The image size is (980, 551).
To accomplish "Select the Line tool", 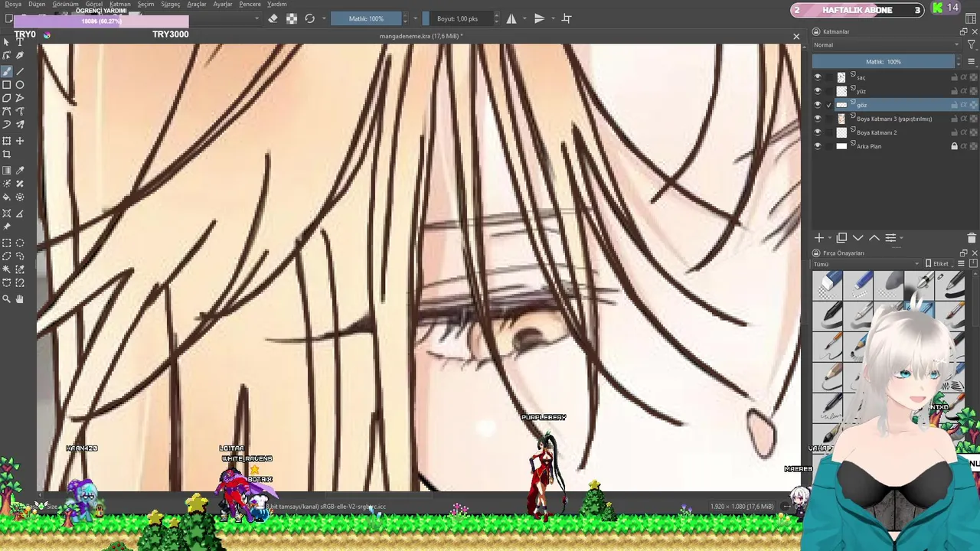I will (x=20, y=71).
